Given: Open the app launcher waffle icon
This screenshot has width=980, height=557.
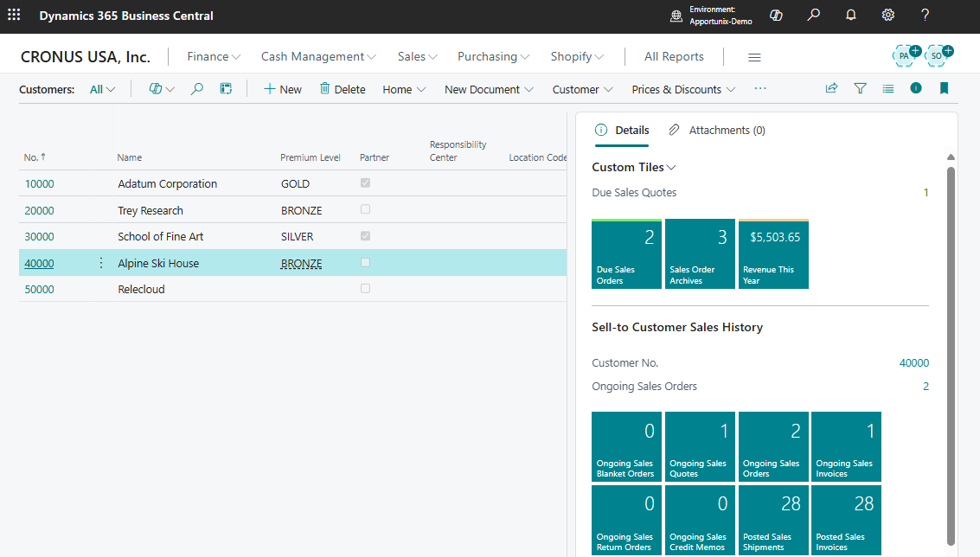Looking at the screenshot, I should point(14,16).
